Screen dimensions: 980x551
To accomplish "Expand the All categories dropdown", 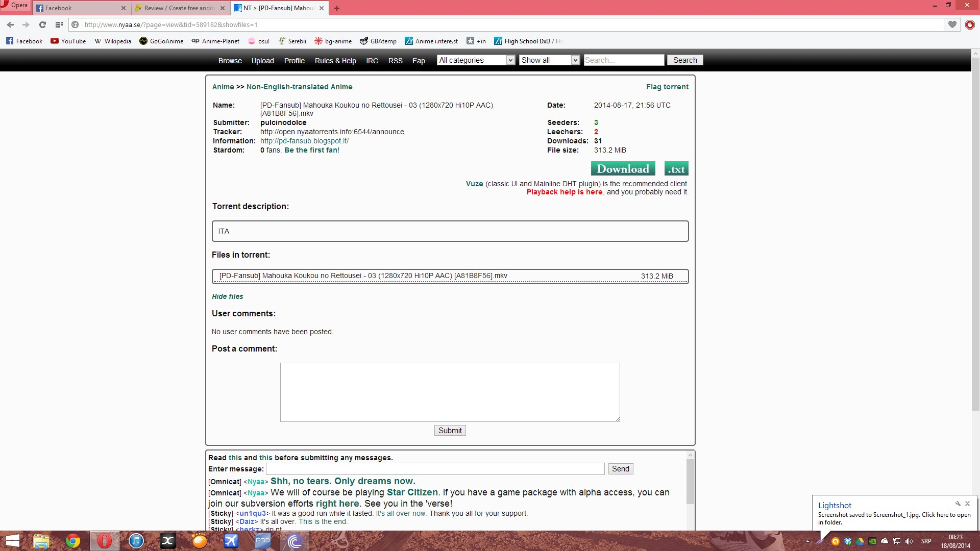I will click(476, 60).
